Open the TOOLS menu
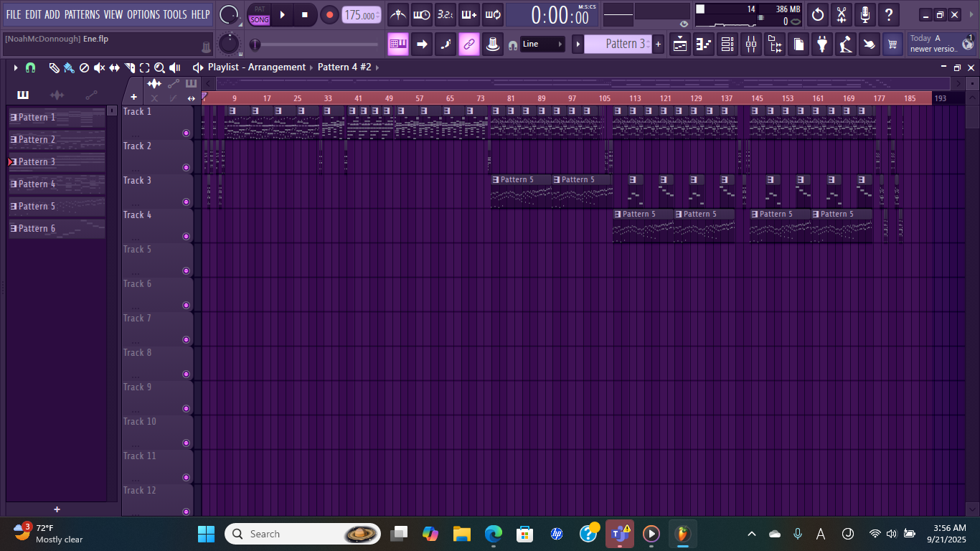The width and height of the screenshot is (980, 551). (x=175, y=14)
